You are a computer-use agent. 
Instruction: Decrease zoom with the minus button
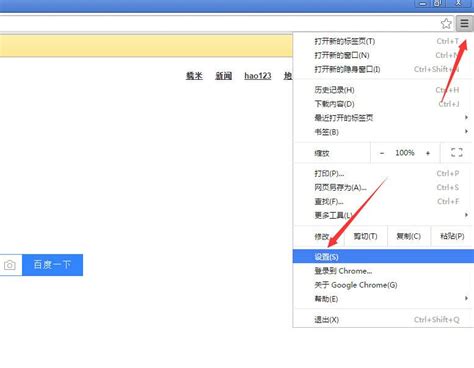(x=382, y=153)
